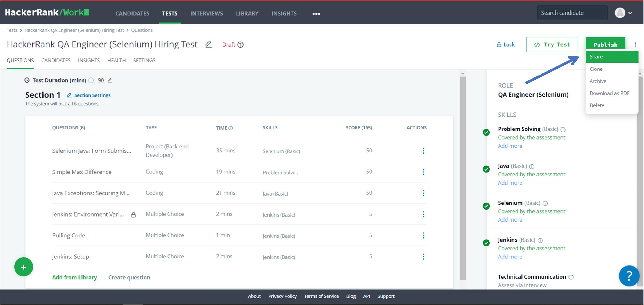This screenshot has width=644, height=305.
Task: Click the pencil icon to rename the test
Action: [x=209, y=44]
